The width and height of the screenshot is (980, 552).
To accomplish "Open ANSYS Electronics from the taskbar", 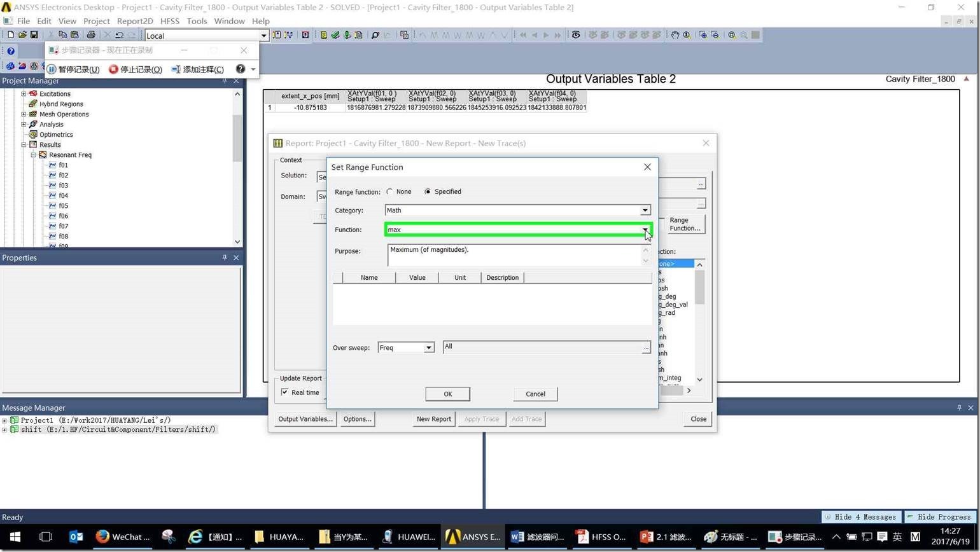I will (x=473, y=537).
